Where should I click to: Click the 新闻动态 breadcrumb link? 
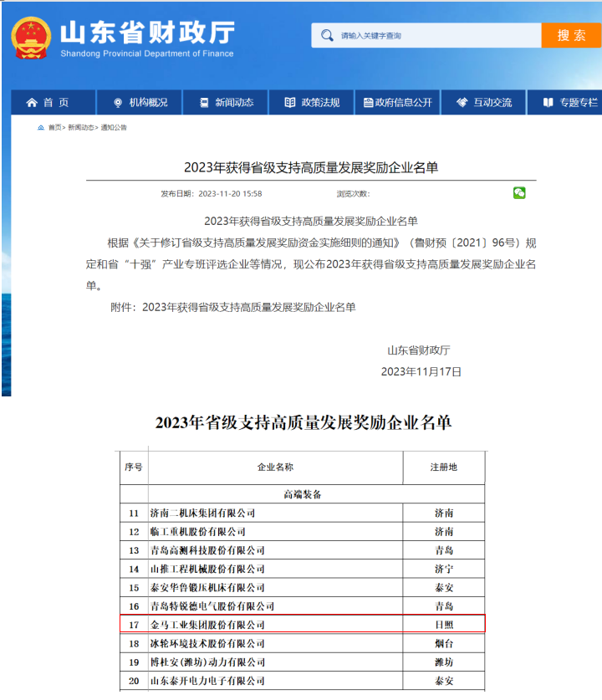coord(81,128)
